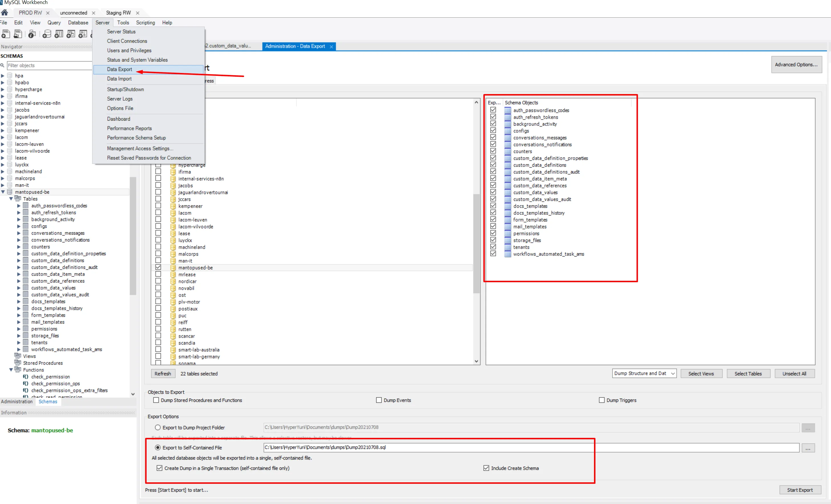The image size is (831, 504).
Task: Create new view icon in toolbar
Action: pos(71,34)
